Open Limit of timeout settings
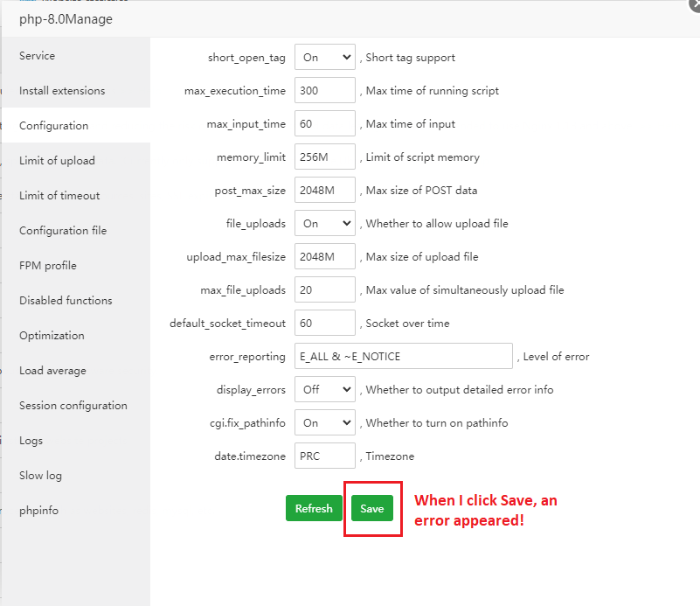The height and width of the screenshot is (606, 700). pos(59,196)
